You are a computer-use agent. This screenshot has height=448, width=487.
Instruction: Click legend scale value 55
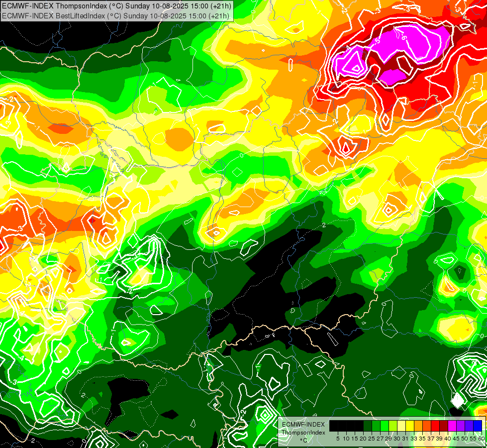click(473, 439)
